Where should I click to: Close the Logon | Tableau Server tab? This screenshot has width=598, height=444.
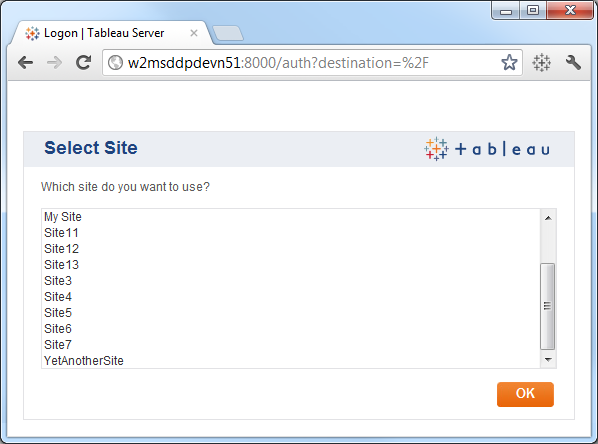pos(194,33)
